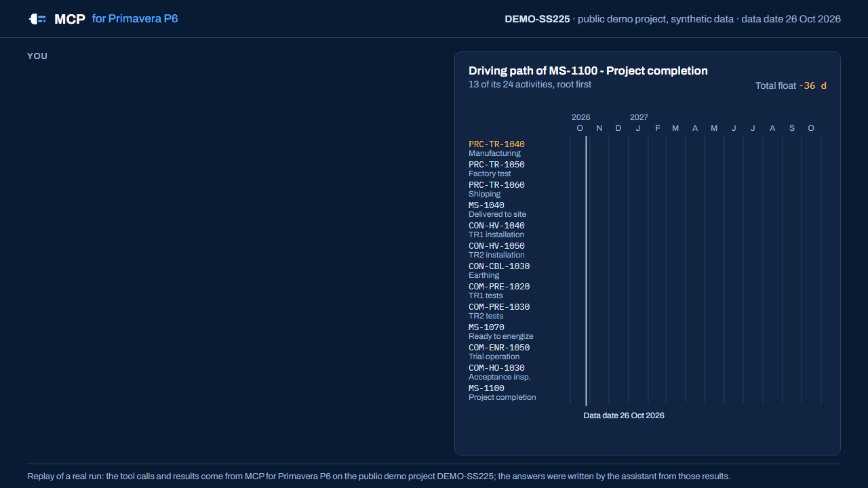
Task: Click the "for Primavera P6" header text
Action: coord(135,18)
